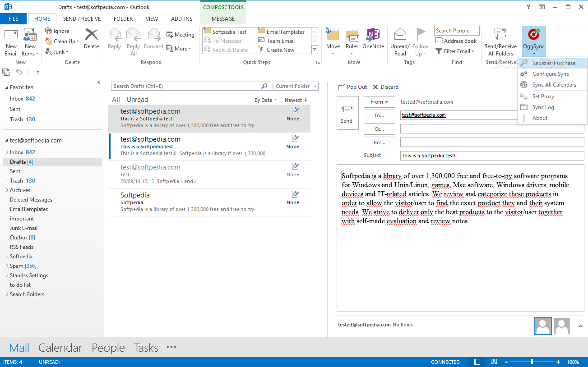The width and height of the screenshot is (588, 367).
Task: Open the FILE tab
Action: [14, 19]
